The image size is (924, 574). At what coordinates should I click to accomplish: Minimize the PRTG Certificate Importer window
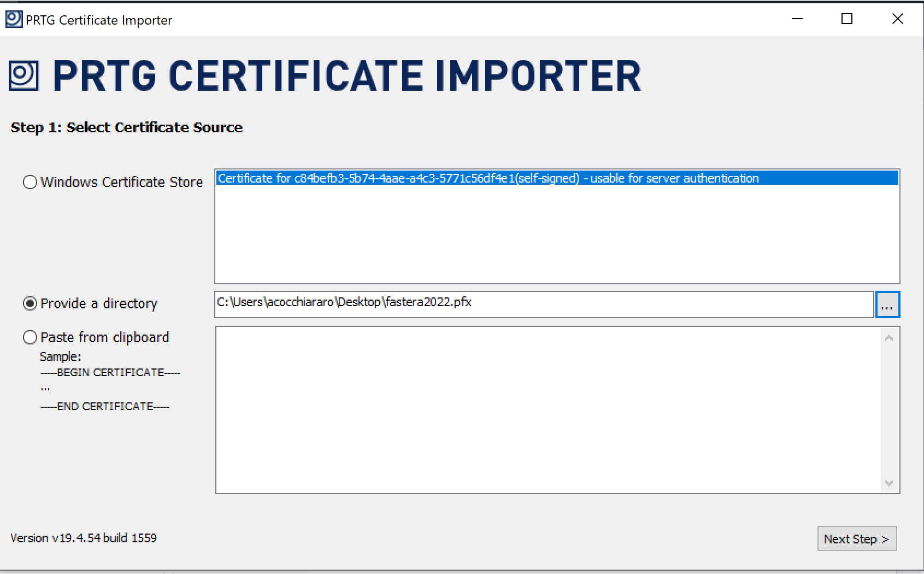point(797,19)
